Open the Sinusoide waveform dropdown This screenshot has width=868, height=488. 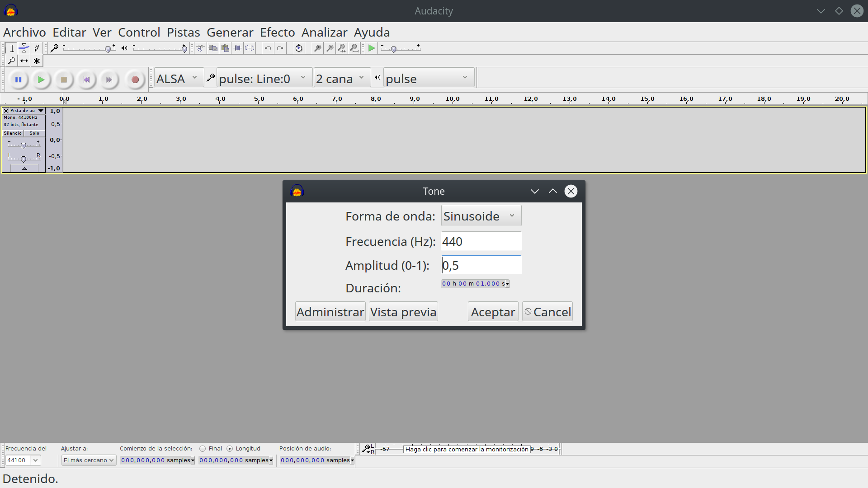point(481,216)
